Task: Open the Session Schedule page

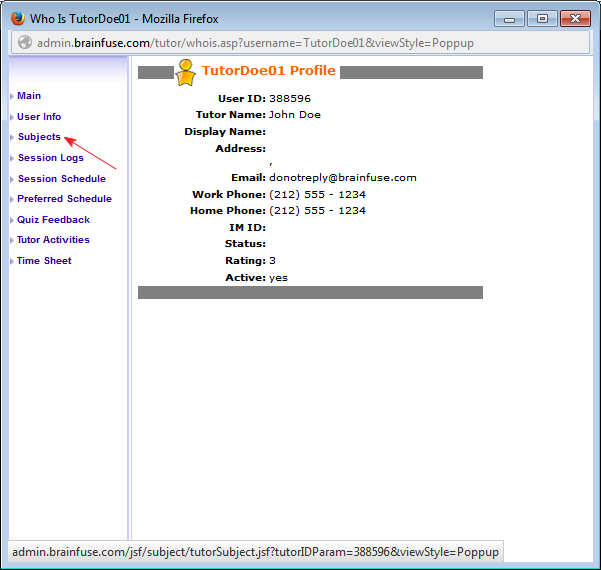Action: pos(61,179)
